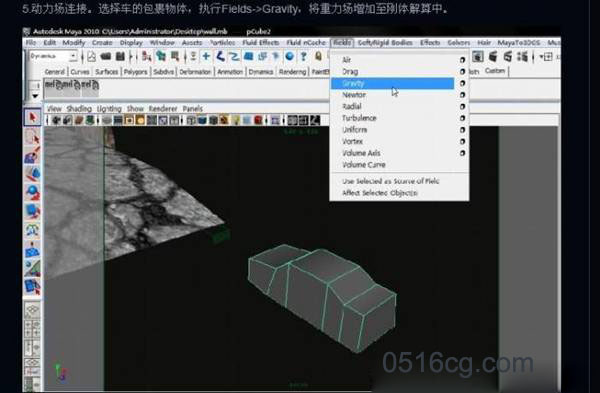Click the blue sphere icon in status line

coord(290,57)
